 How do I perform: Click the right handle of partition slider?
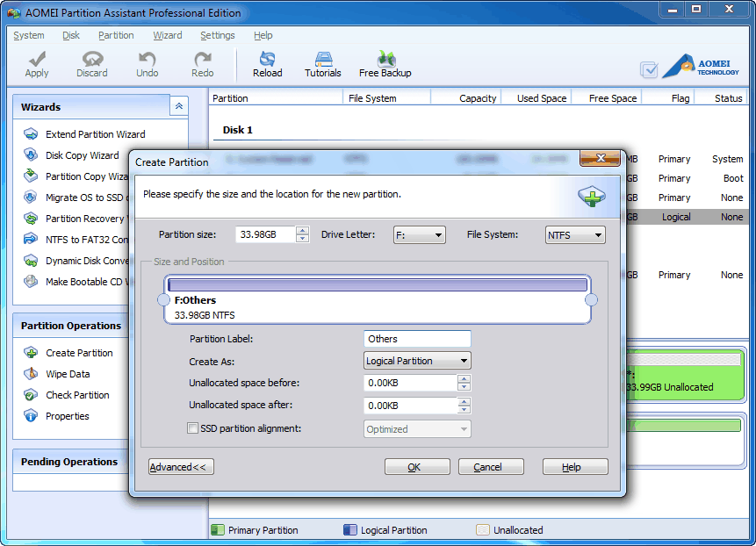(591, 299)
